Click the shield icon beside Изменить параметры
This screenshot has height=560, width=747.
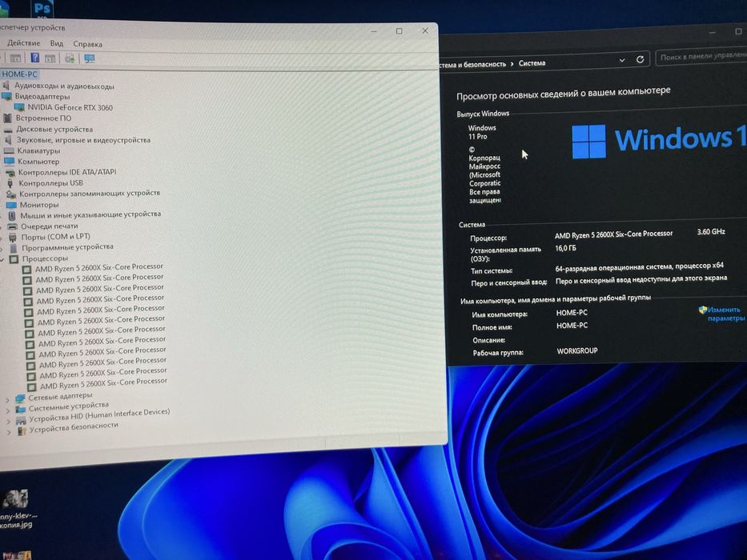click(x=703, y=310)
